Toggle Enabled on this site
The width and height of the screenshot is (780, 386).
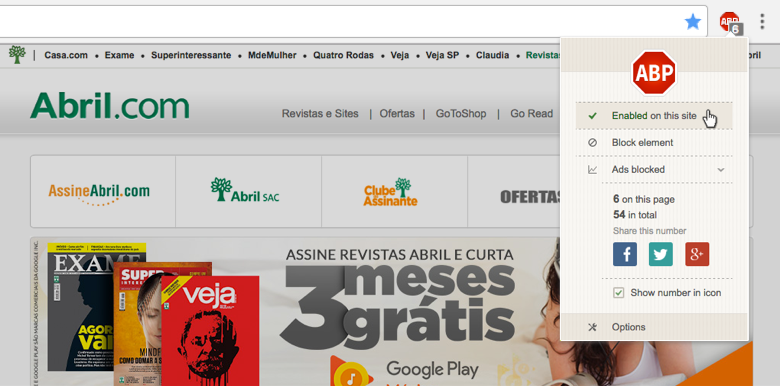[x=654, y=116]
